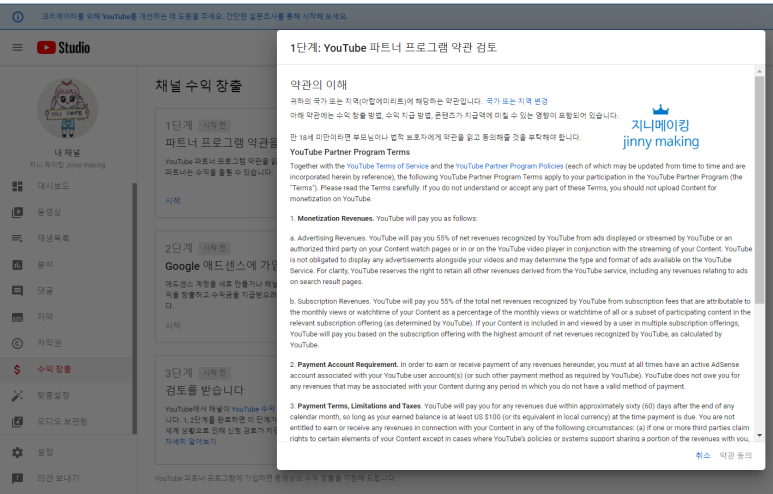Click 'Google 애드센스에 가입' step 2 title

tap(221, 266)
